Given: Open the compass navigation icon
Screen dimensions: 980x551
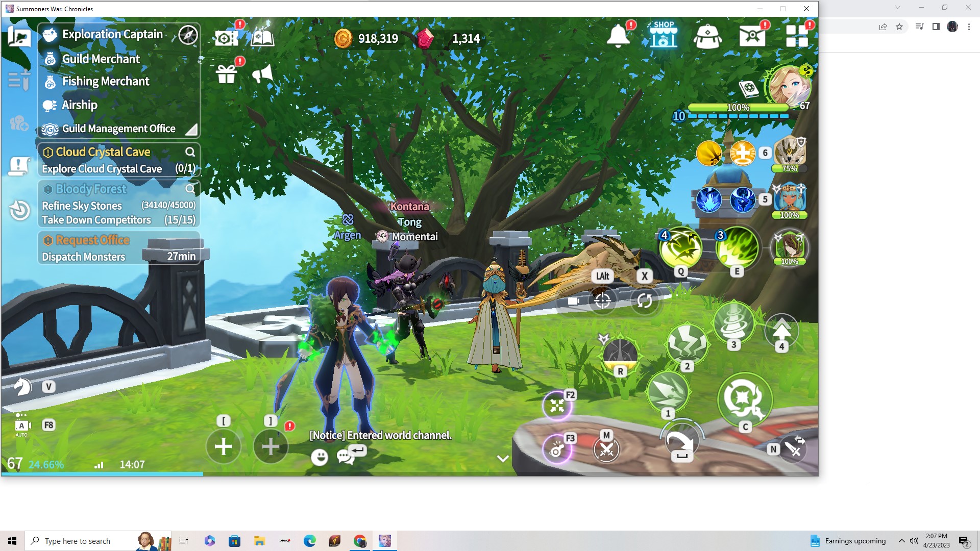Looking at the screenshot, I should pyautogui.click(x=188, y=35).
